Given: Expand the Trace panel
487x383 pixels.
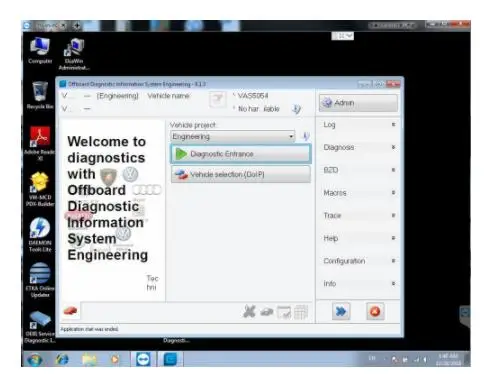Looking at the screenshot, I should click(359, 215).
